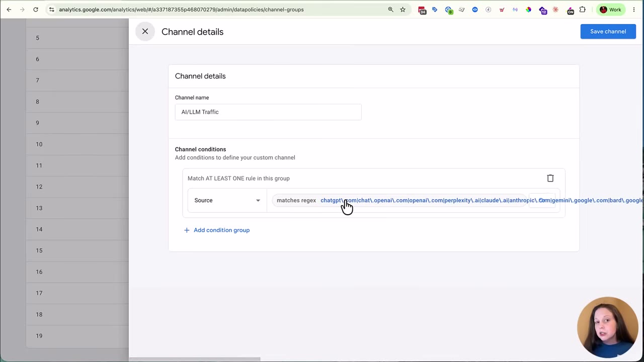Edit the Channel name input field
644x362 pixels.
[268, 112]
